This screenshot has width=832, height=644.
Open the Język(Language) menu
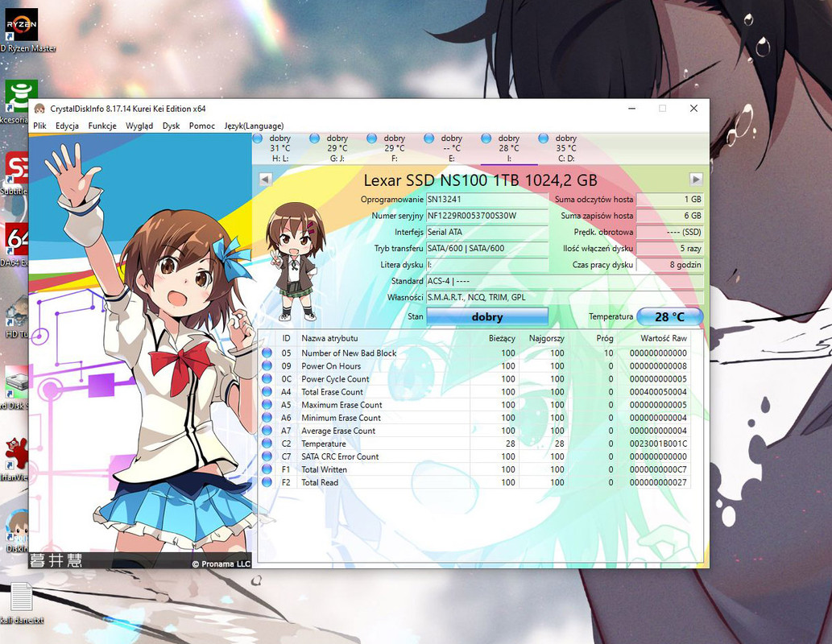254,126
